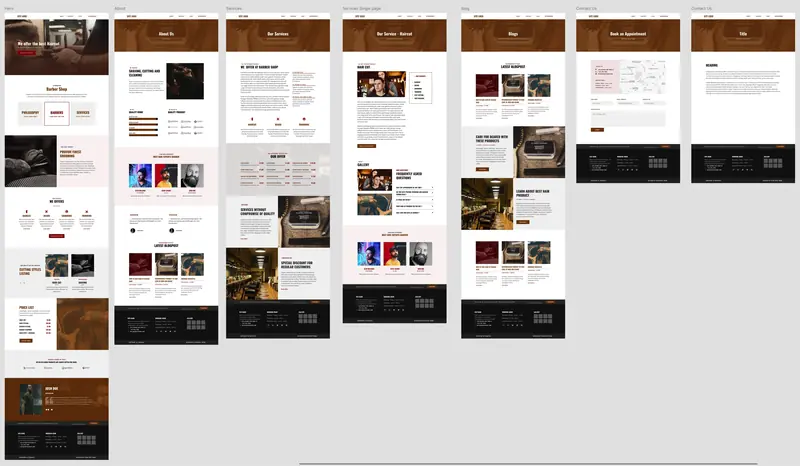800x466 pixels.
Task: Select "Our Service - Haircut" banner title
Action: [x=394, y=34]
